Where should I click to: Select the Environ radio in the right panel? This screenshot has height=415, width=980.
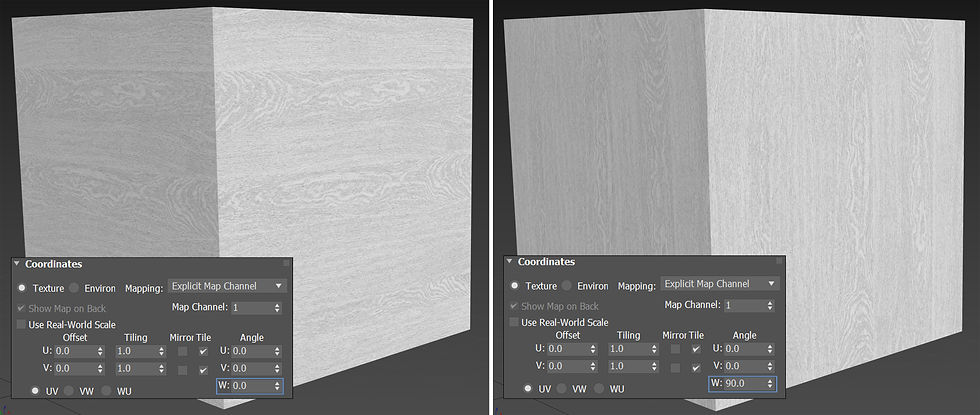[x=567, y=286]
